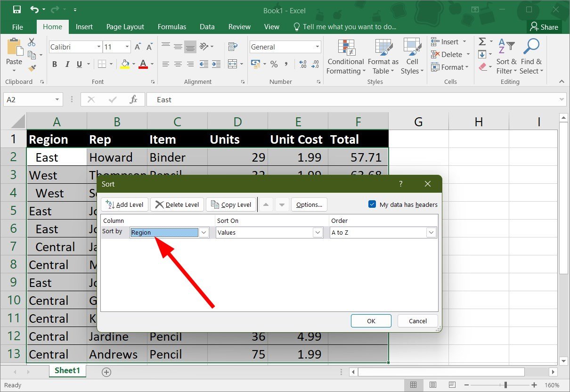
Task: Move sort level down in Sort dialog
Action: click(282, 204)
